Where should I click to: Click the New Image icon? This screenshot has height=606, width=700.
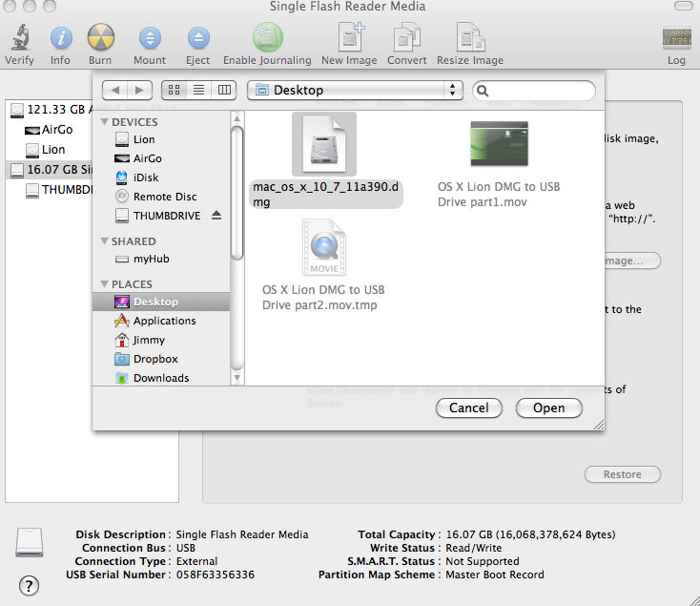[x=351, y=37]
